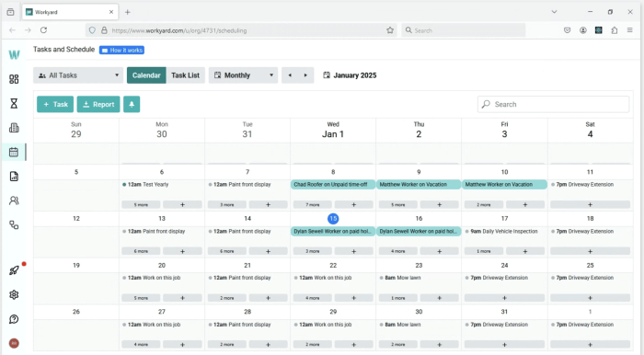Image resolution: width=644 pixels, height=355 pixels.
Task: Expand 4 more tasks on Monday 27
Action: (x=141, y=344)
